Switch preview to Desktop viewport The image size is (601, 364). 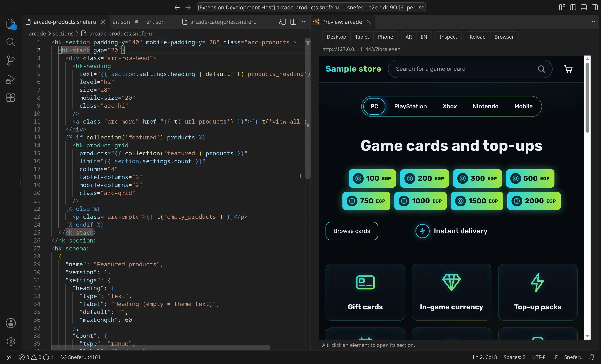click(x=336, y=37)
